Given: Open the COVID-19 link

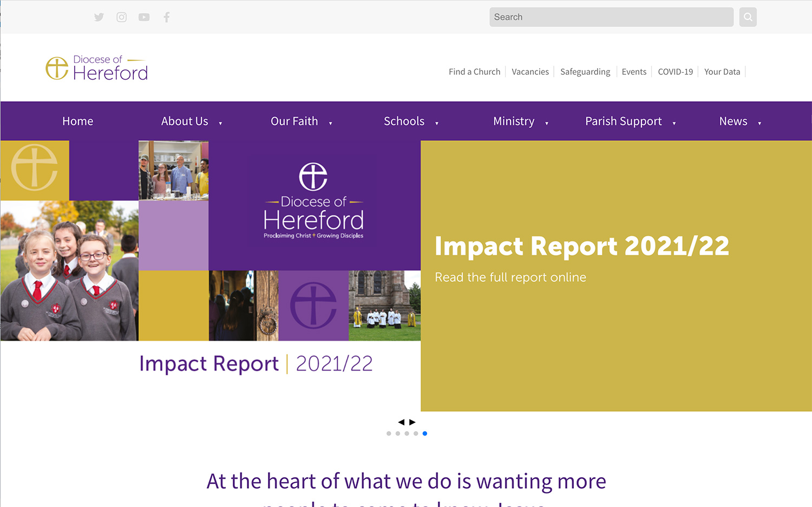Looking at the screenshot, I should (676, 71).
